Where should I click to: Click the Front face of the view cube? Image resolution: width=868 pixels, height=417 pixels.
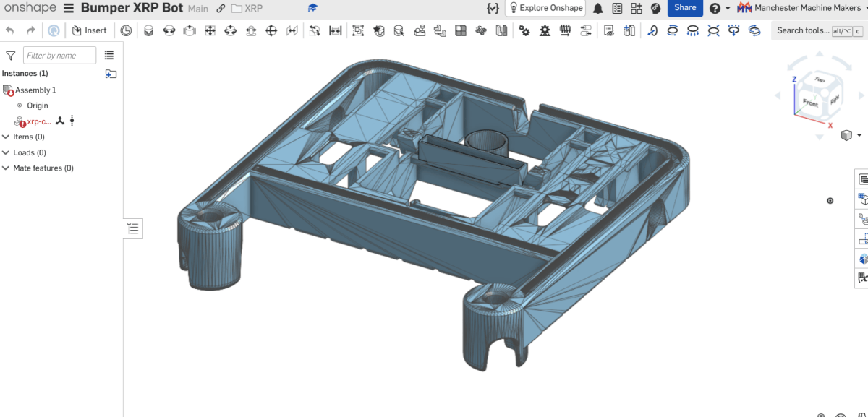coord(809,103)
